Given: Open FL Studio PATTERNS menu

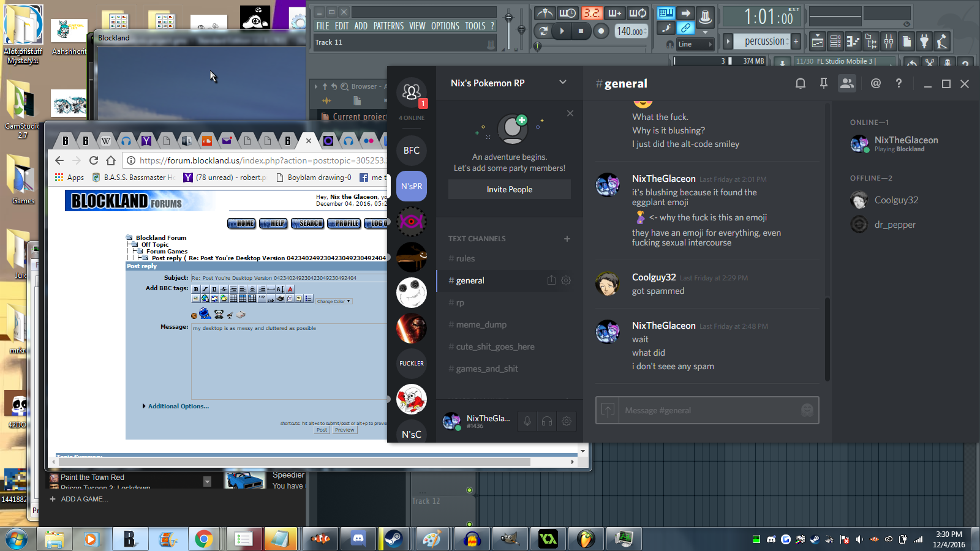Looking at the screenshot, I should (388, 26).
